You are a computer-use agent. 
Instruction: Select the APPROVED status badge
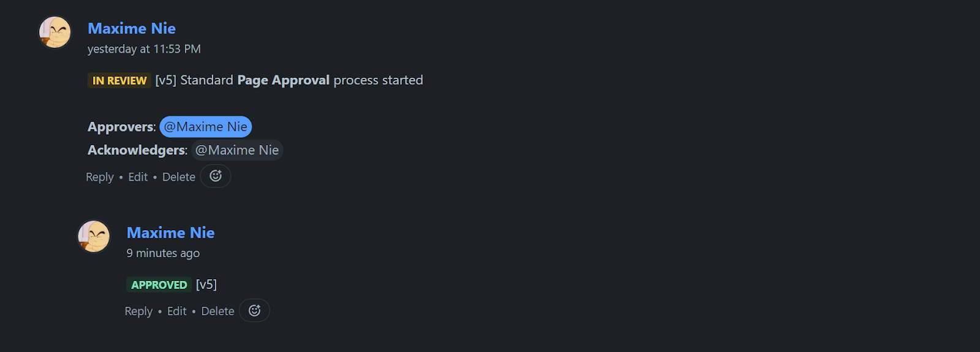coord(159,285)
